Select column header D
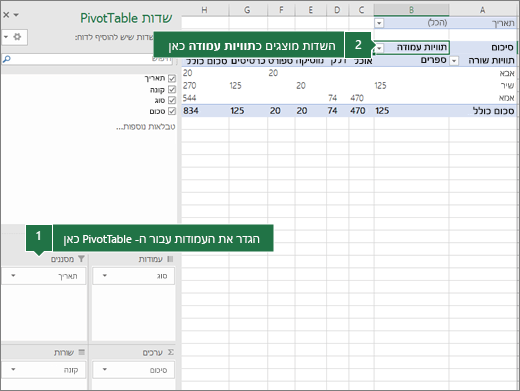 point(337,10)
